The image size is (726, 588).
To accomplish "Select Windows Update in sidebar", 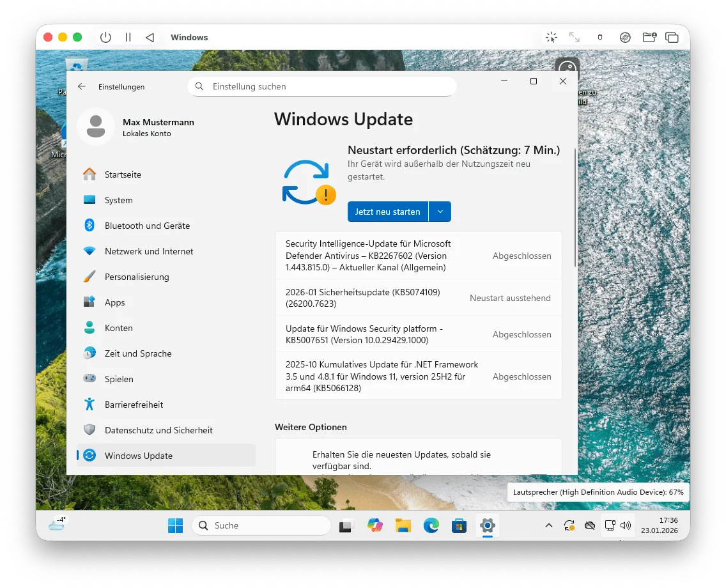I will [166, 456].
